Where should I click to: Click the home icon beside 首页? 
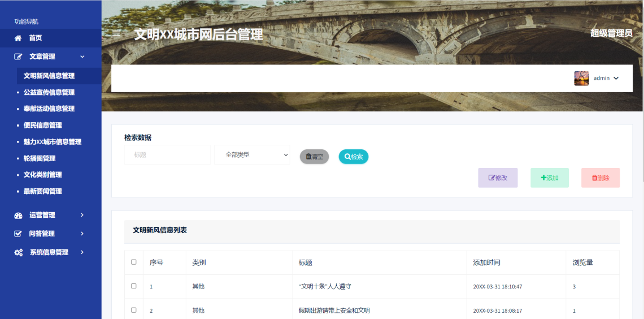[x=18, y=38]
